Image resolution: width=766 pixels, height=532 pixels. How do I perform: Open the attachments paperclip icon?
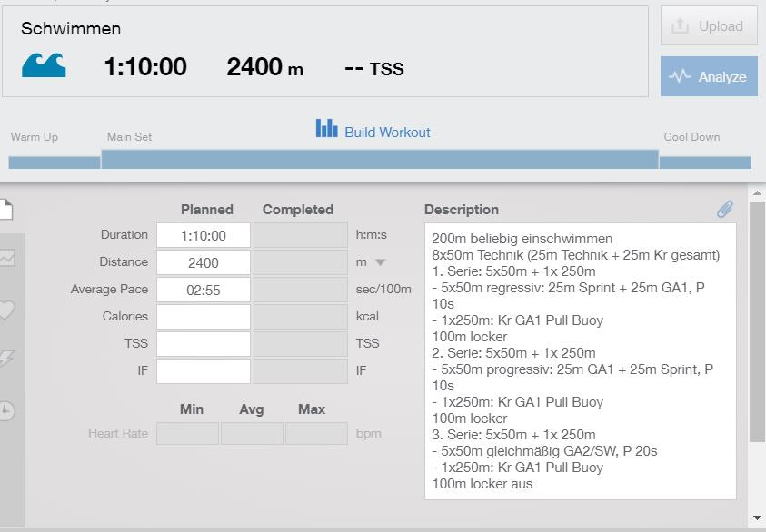tap(724, 210)
